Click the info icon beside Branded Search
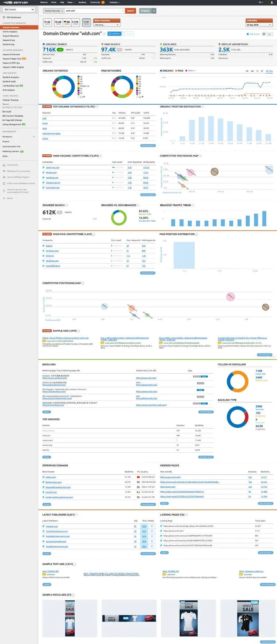277x644 pixels. (x=66, y=205)
